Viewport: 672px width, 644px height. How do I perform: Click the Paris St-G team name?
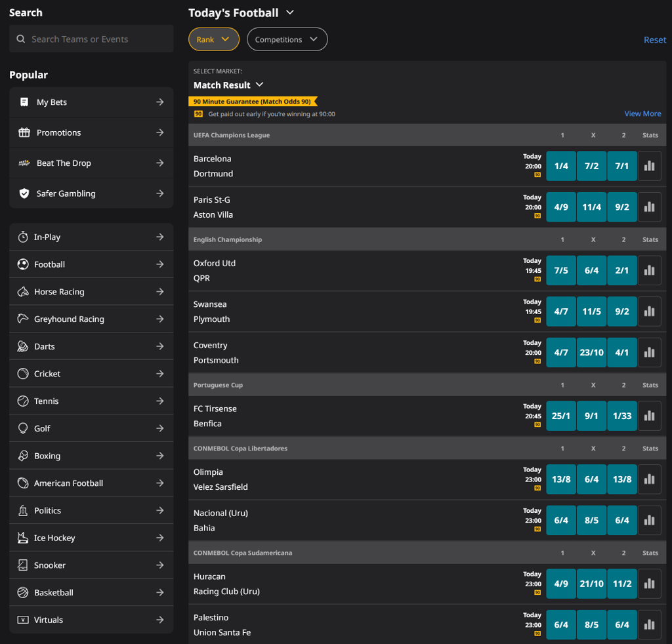[x=212, y=200]
